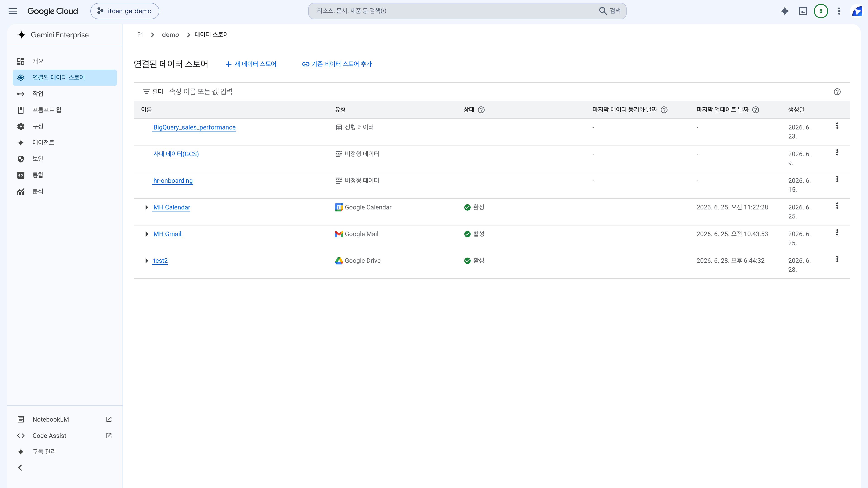Open 구독 관리 in the sidebar

point(65,452)
